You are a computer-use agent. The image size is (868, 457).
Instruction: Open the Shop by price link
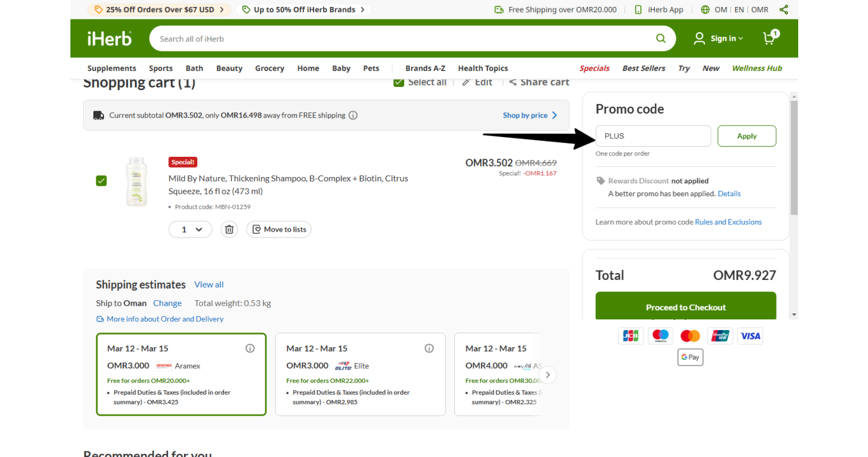530,116
